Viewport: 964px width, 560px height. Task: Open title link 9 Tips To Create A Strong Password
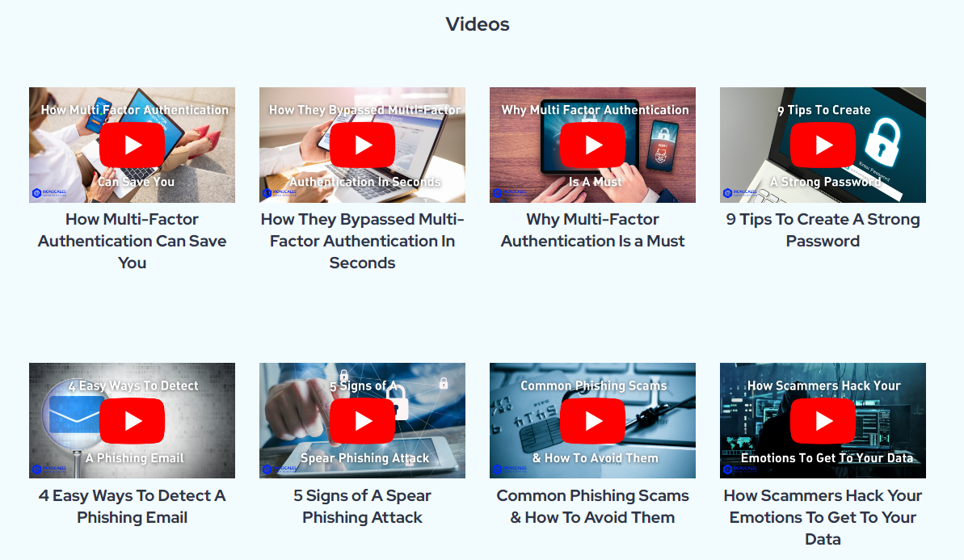pos(823,230)
